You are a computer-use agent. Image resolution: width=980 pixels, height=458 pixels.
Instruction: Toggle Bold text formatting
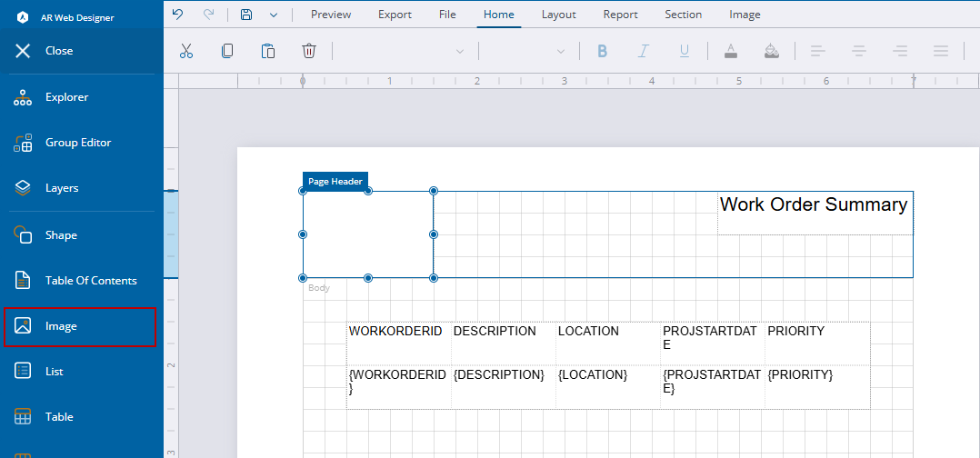point(602,51)
